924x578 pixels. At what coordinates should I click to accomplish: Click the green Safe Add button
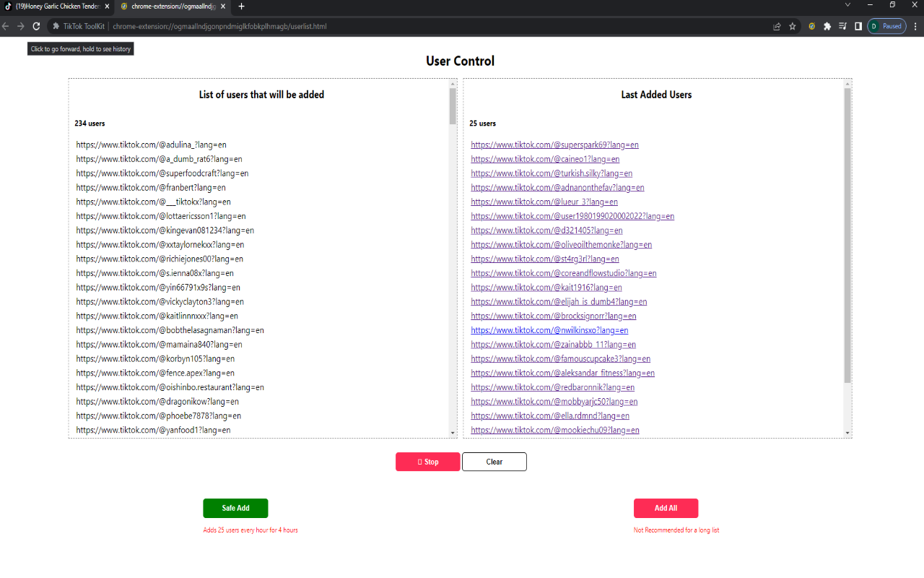[x=235, y=508]
